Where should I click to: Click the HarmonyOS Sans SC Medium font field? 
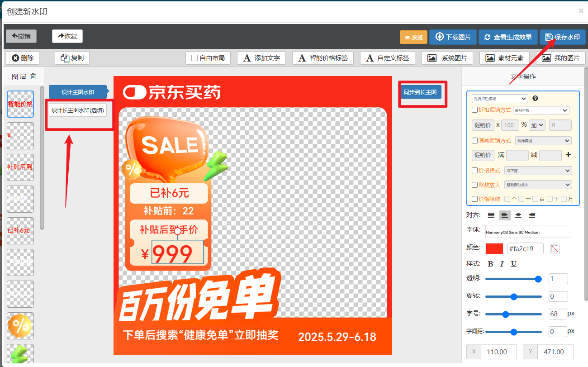click(528, 232)
